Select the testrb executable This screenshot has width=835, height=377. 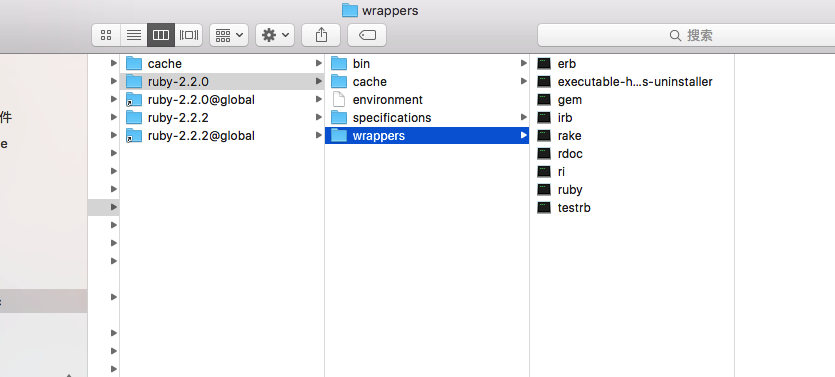632,208
